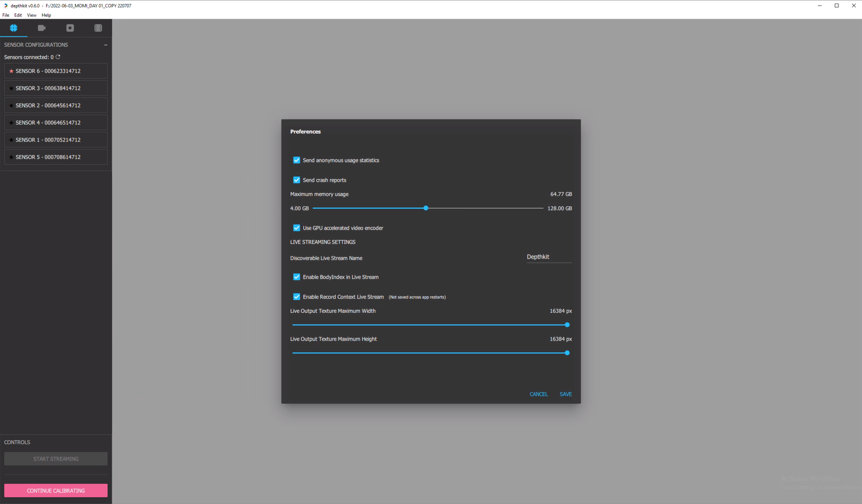Click the Maximum memory usage slider handle
862x504 pixels.
coord(426,208)
